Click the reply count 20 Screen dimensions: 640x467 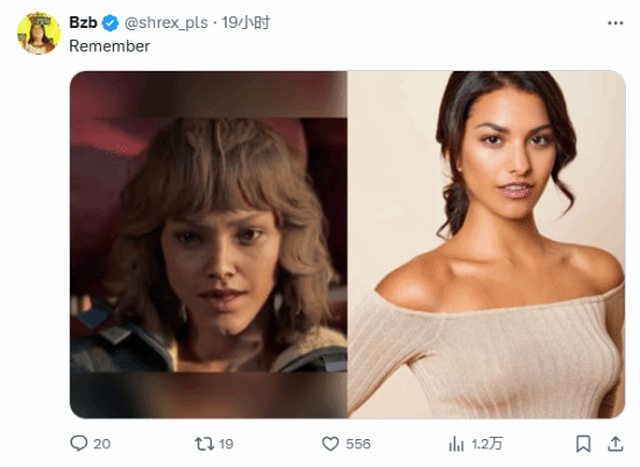(x=101, y=443)
